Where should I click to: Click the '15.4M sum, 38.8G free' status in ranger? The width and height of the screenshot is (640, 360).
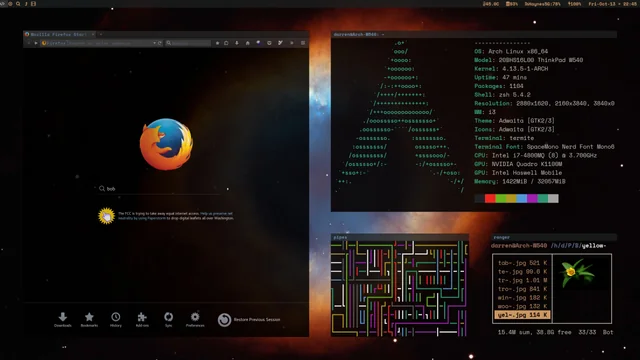click(x=535, y=332)
